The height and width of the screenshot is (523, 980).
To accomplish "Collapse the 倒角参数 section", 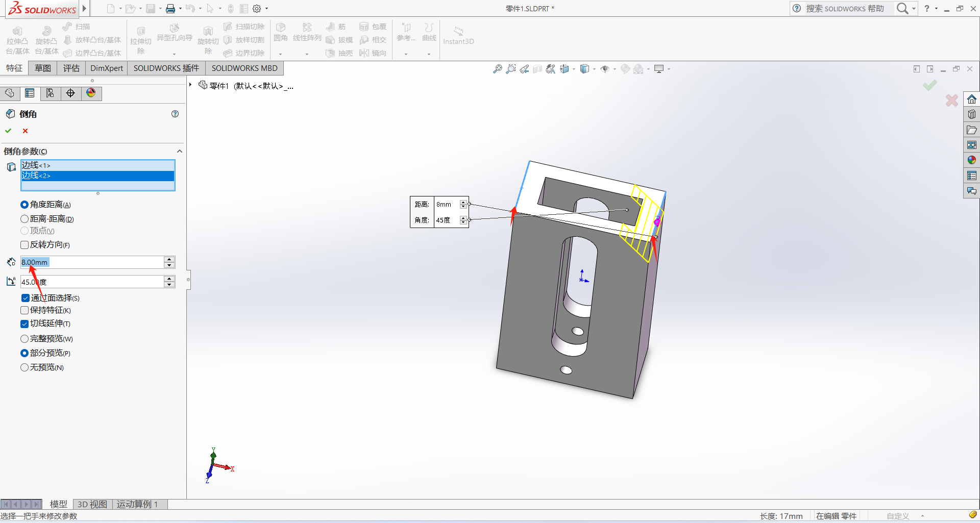I will [179, 151].
